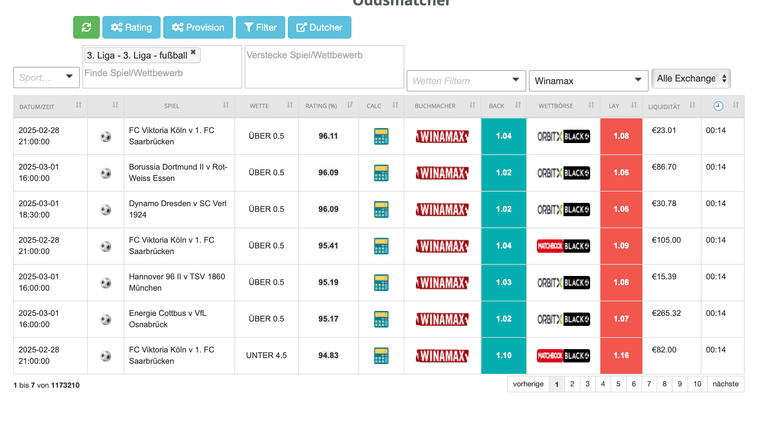760x423 pixels.
Task: Click Matchbook logo in the UNTER 4.5 row
Action: click(x=563, y=356)
